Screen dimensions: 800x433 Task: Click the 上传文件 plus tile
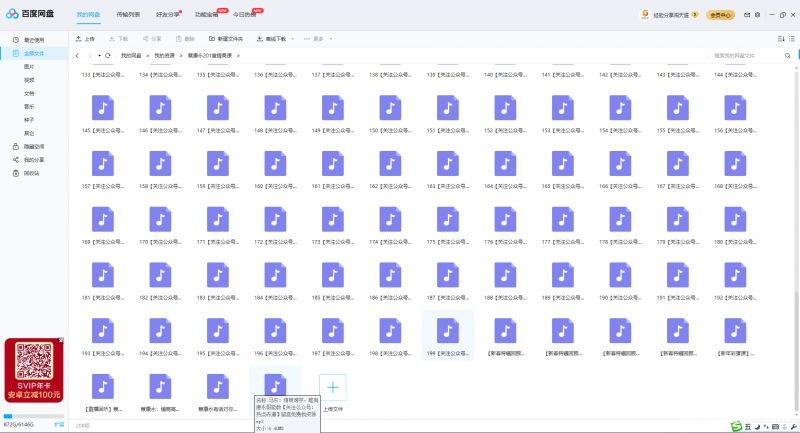pyautogui.click(x=333, y=388)
